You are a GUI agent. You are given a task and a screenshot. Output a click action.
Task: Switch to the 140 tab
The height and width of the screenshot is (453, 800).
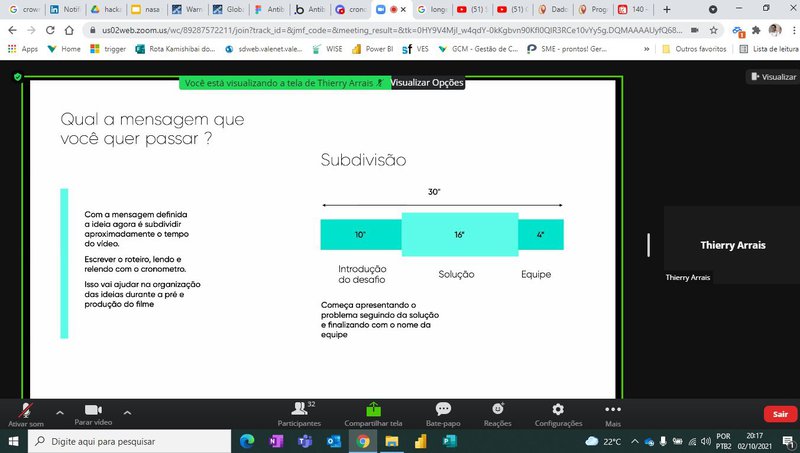point(633,9)
